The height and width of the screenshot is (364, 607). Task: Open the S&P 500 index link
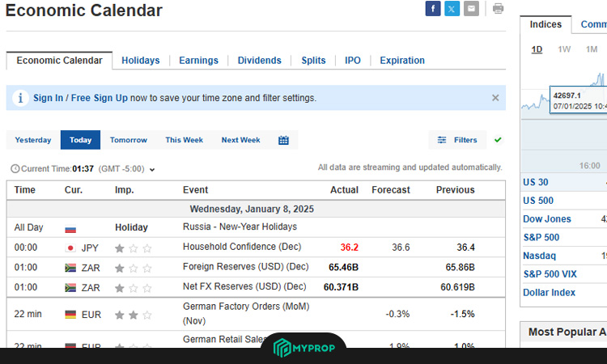pyautogui.click(x=541, y=238)
